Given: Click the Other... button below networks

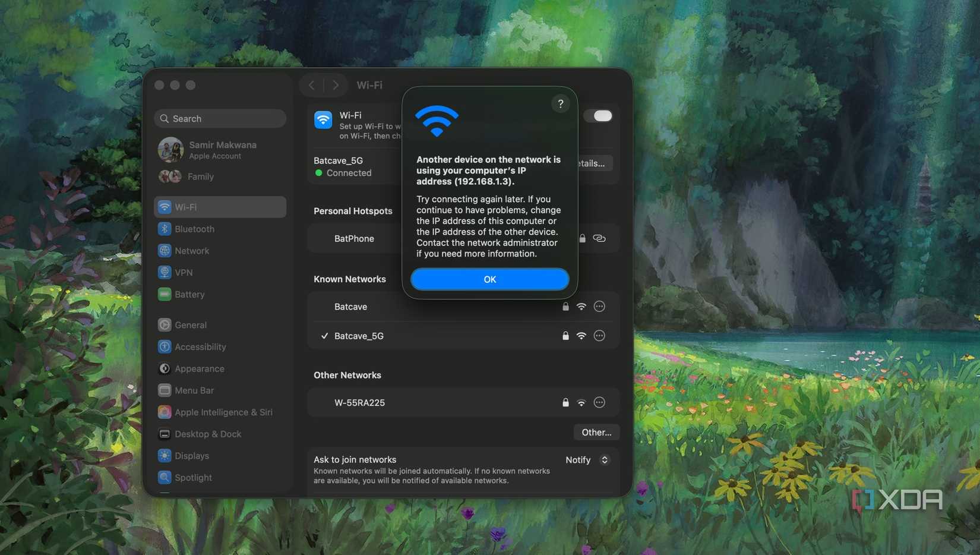Looking at the screenshot, I should [x=596, y=432].
